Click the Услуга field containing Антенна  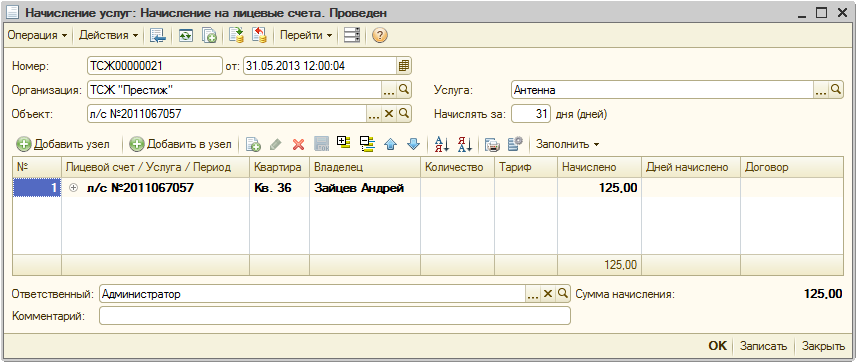pyautogui.click(x=663, y=90)
